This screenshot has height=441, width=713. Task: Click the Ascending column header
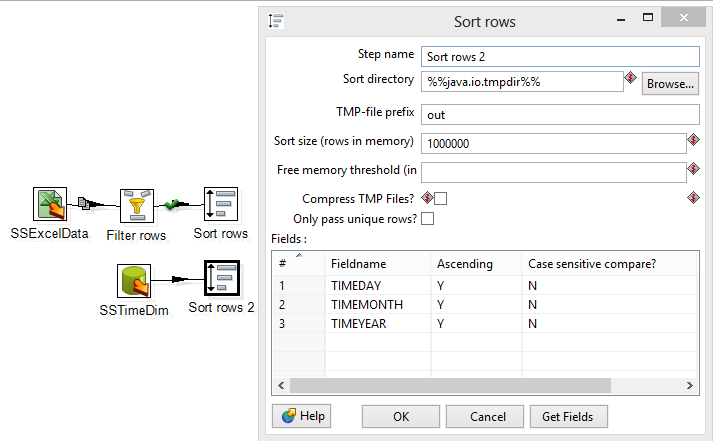[x=476, y=264]
